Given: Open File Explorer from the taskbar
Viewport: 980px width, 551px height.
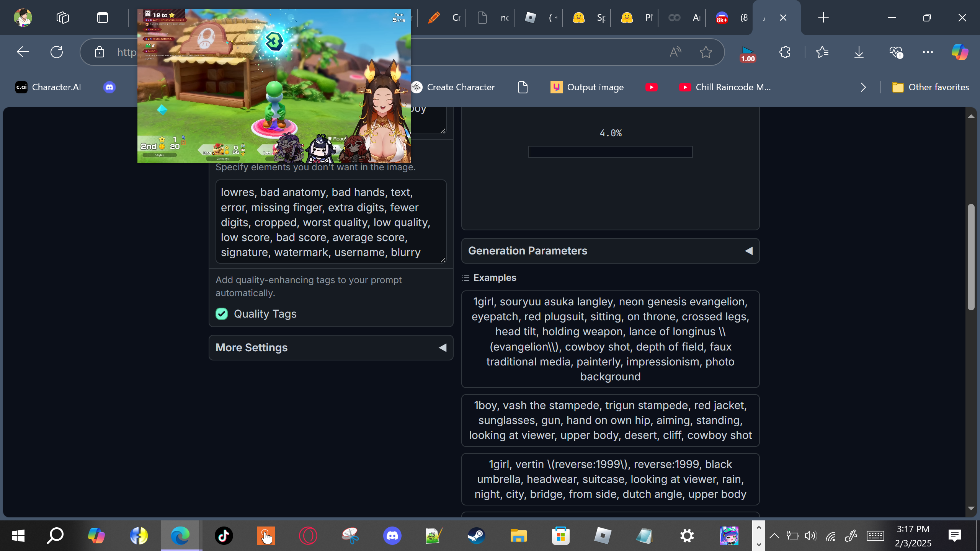Looking at the screenshot, I should [x=518, y=536].
